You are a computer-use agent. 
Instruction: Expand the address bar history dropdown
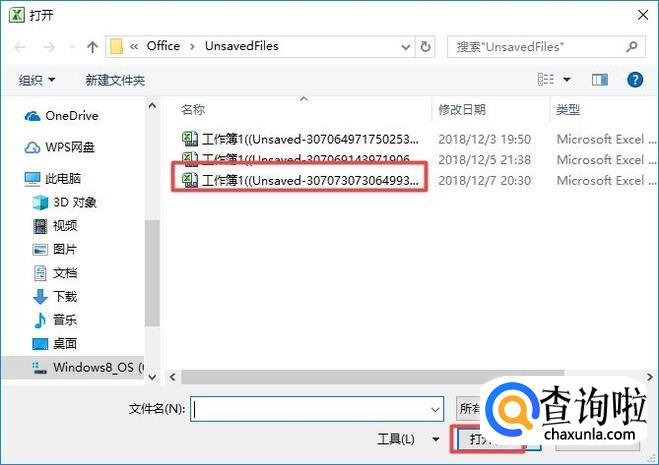(x=406, y=47)
